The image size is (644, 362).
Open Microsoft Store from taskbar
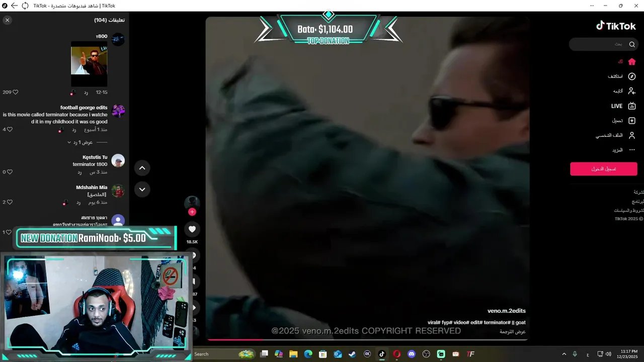click(323, 354)
